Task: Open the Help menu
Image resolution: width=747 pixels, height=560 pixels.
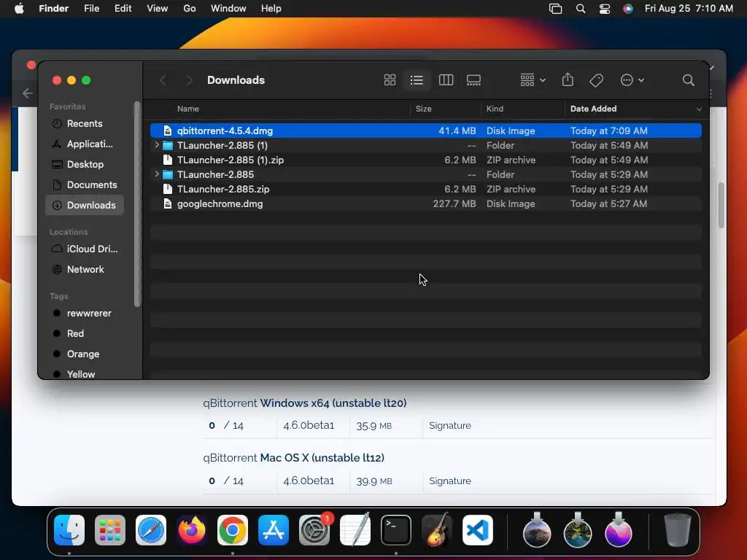Action: (271, 9)
